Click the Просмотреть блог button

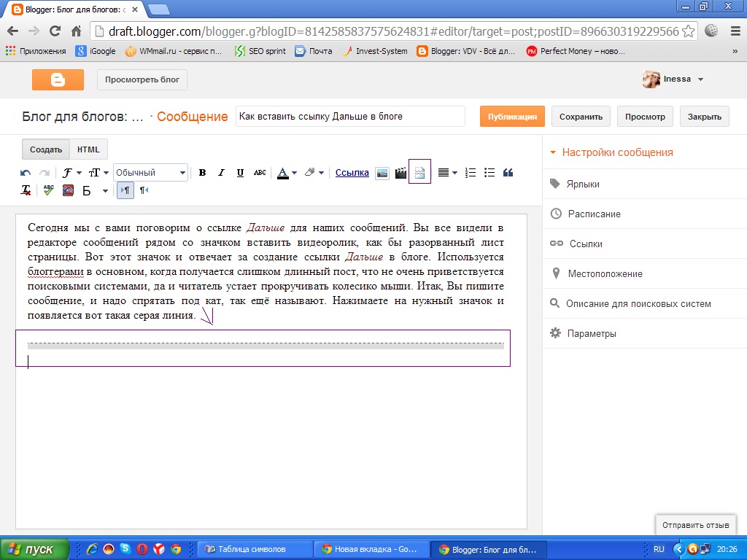pos(142,79)
